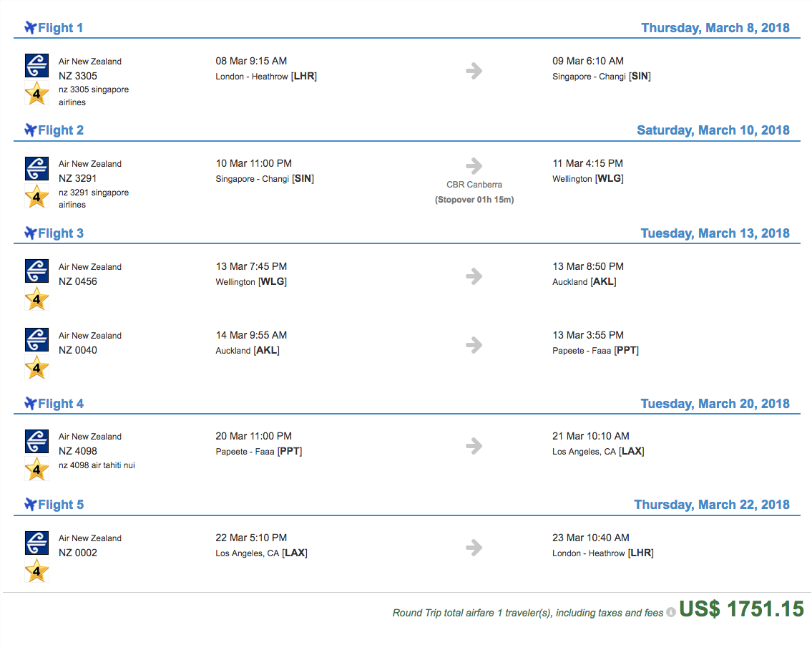Click the US$ 1751.15 total price
This screenshot has width=812, height=645.
(x=742, y=609)
